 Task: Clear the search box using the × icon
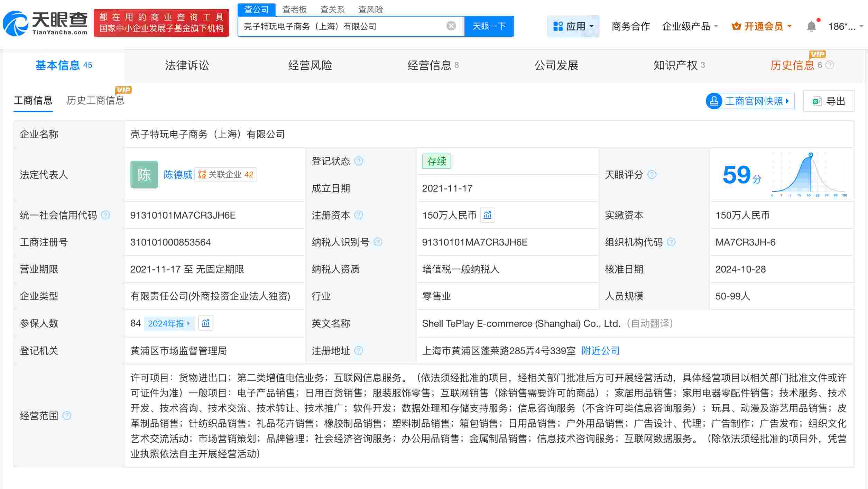tap(450, 26)
